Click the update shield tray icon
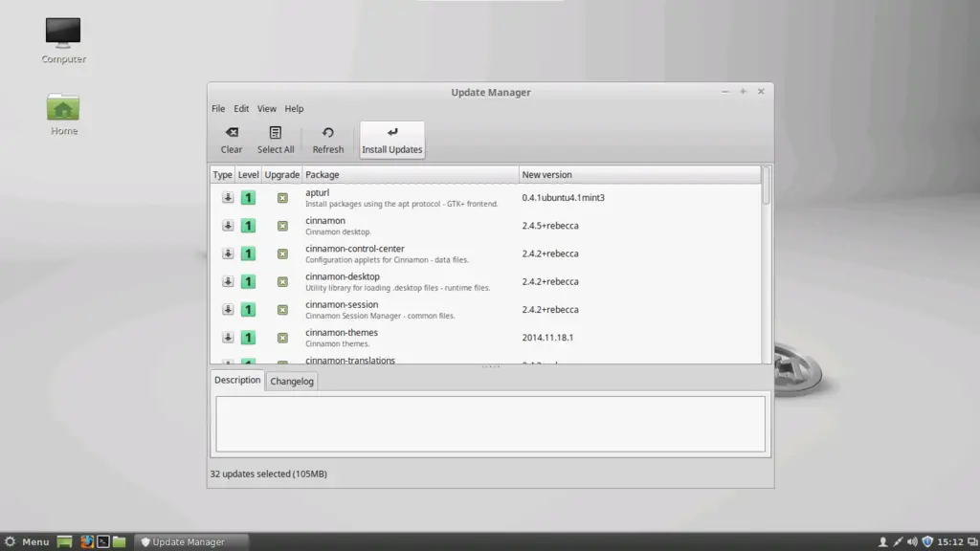The width and height of the screenshot is (980, 551). click(x=927, y=542)
